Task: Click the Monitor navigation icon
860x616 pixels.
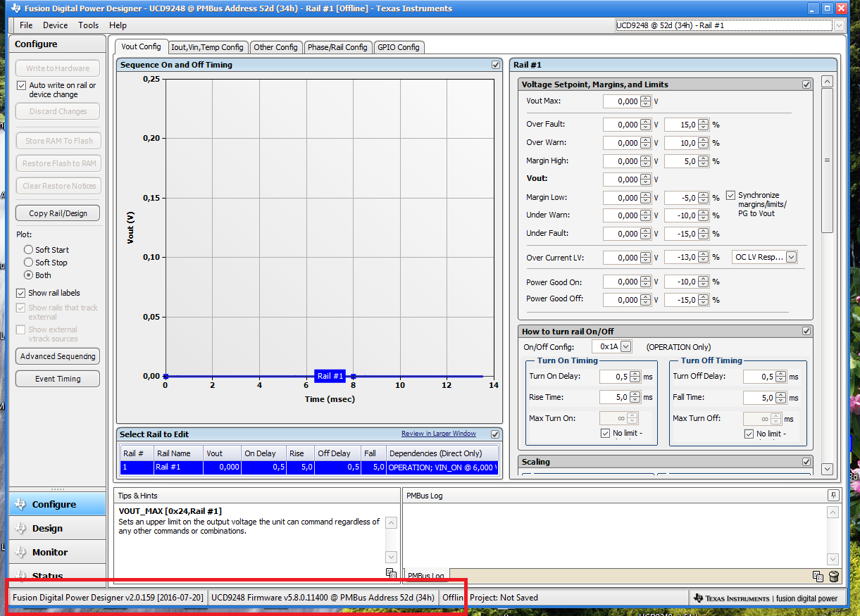Action: click(x=20, y=552)
